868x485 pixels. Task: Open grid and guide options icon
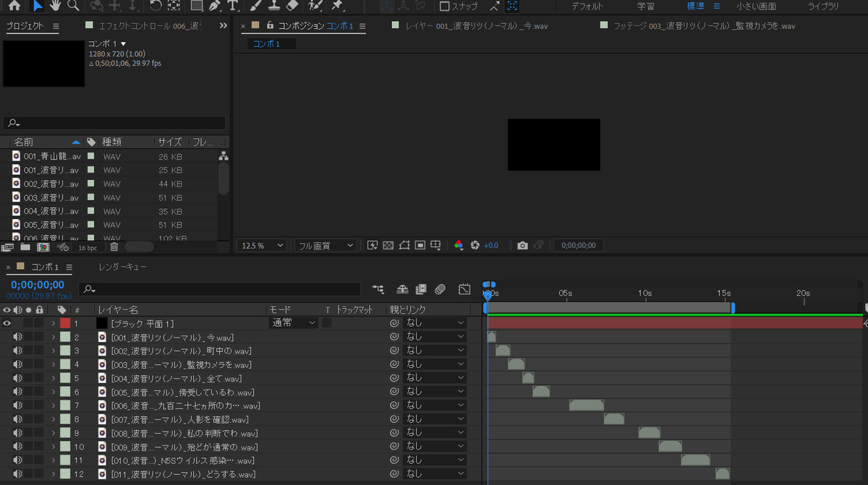[435, 246]
